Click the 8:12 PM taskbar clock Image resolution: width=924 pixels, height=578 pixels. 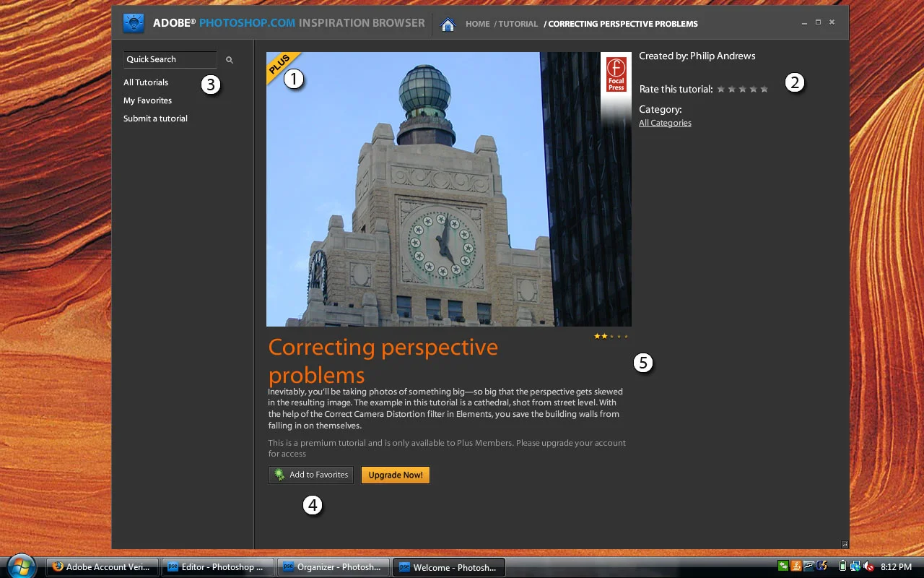coord(896,567)
